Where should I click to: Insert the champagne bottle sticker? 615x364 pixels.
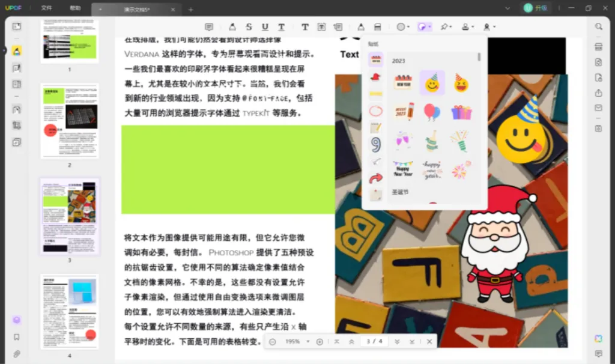[432, 141]
